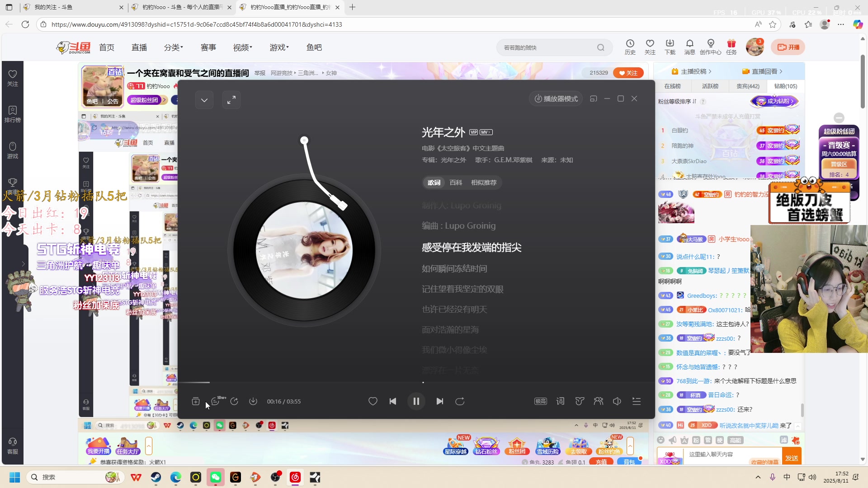
Task: Expand 直播回看 link
Action: [x=762, y=71]
